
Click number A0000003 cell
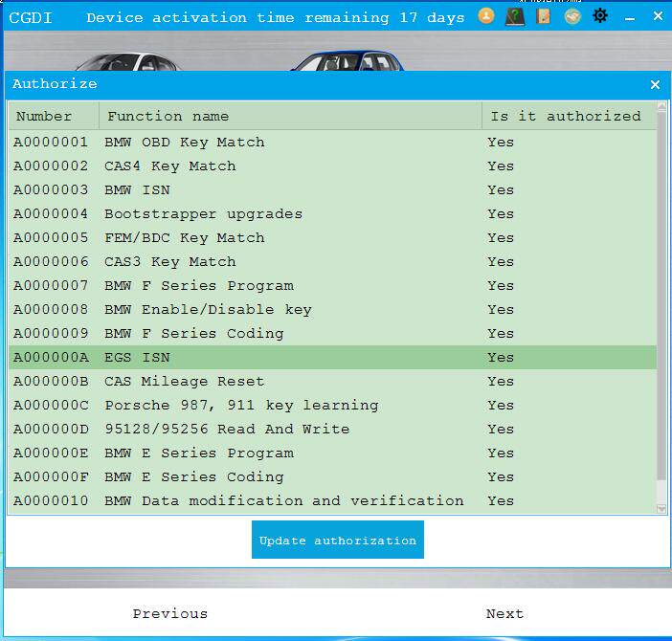(x=51, y=190)
